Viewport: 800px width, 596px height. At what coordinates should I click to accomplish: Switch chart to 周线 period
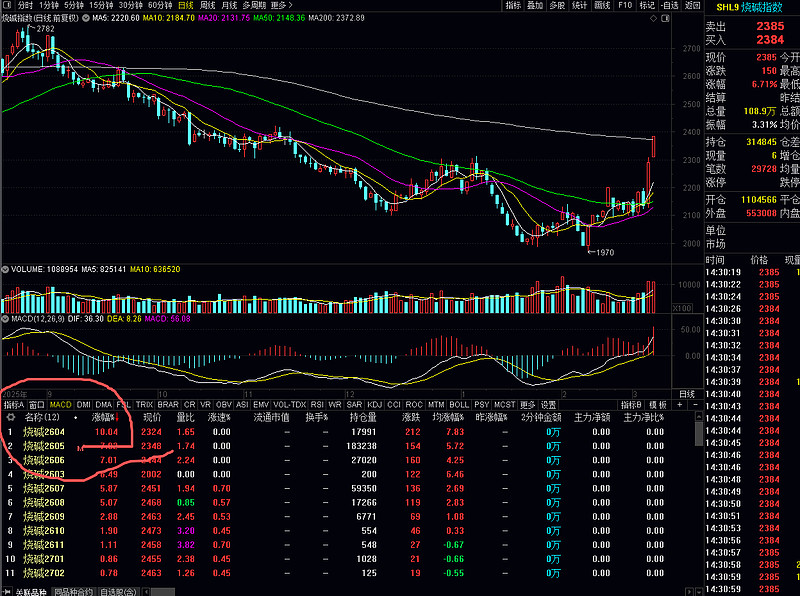pos(208,5)
